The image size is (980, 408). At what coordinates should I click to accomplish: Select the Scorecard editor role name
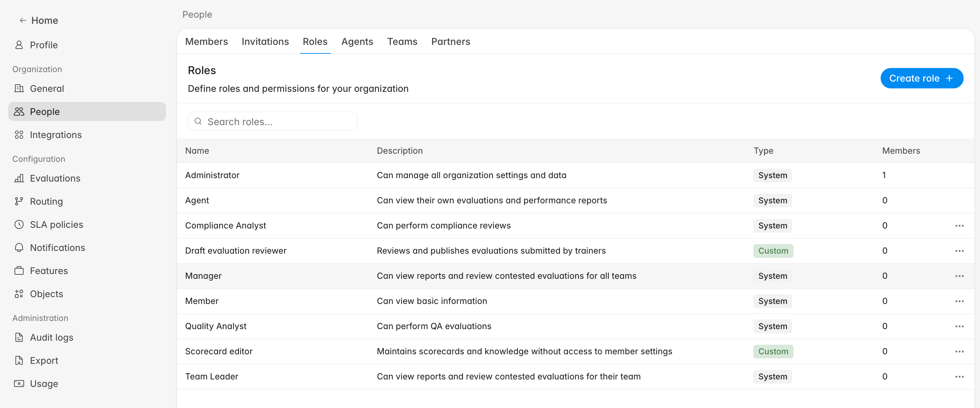tap(219, 351)
